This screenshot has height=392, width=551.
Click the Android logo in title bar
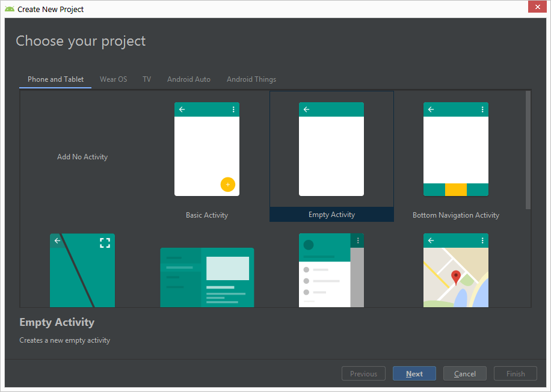pos(9,9)
